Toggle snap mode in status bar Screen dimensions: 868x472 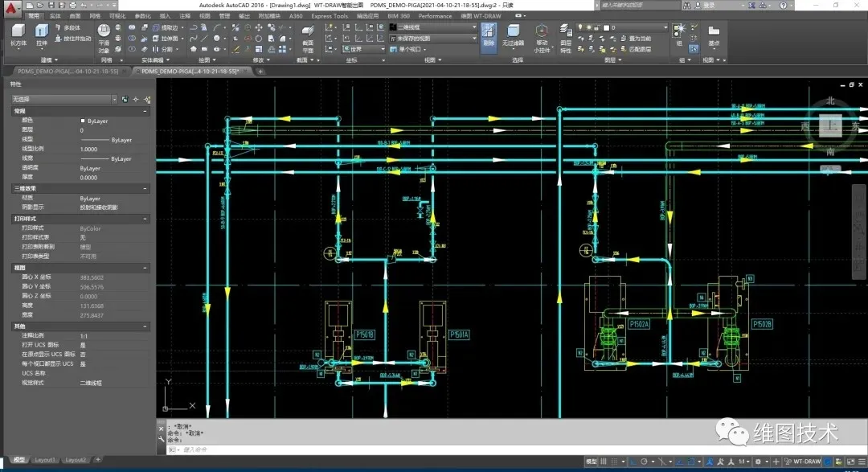point(614,462)
